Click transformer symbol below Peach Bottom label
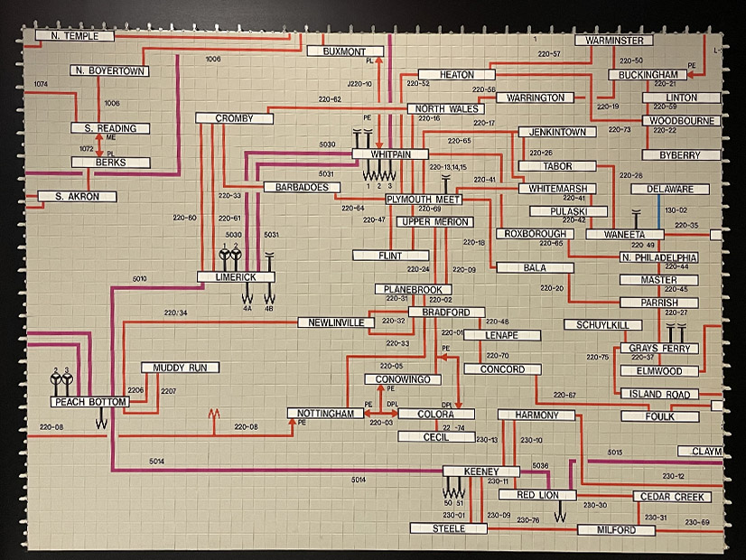 101,420
